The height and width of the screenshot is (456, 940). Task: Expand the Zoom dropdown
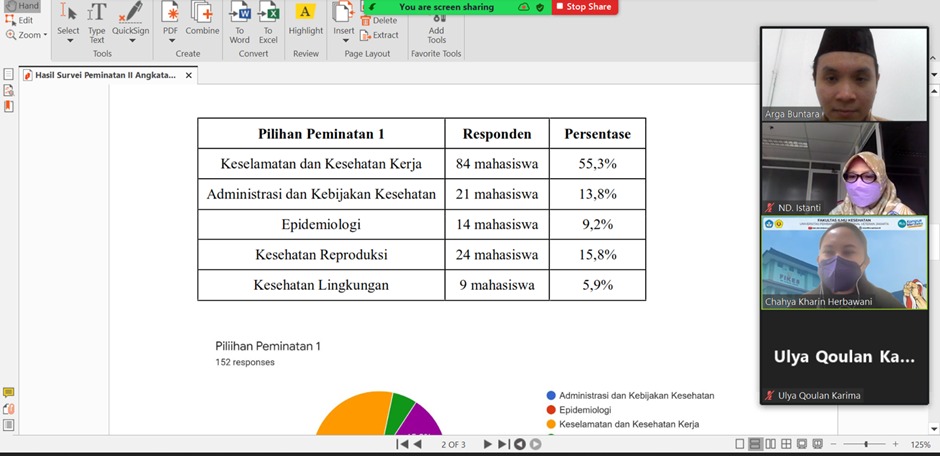(x=30, y=35)
